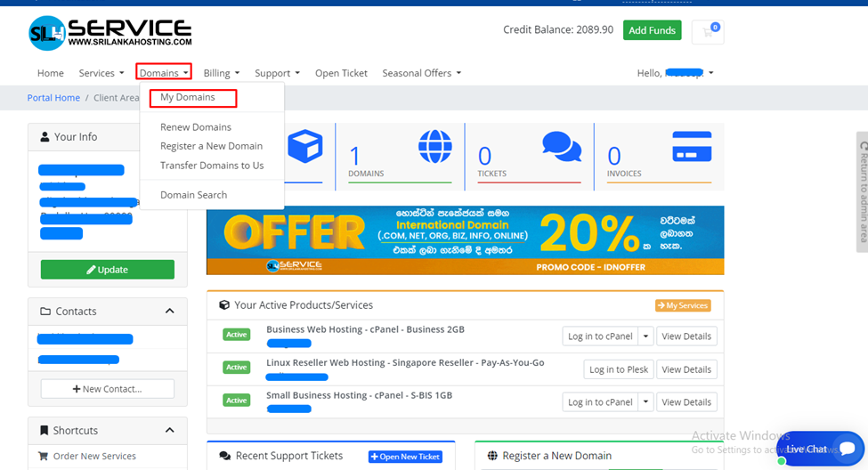Click the globe icon in Domains tile

tap(434, 147)
